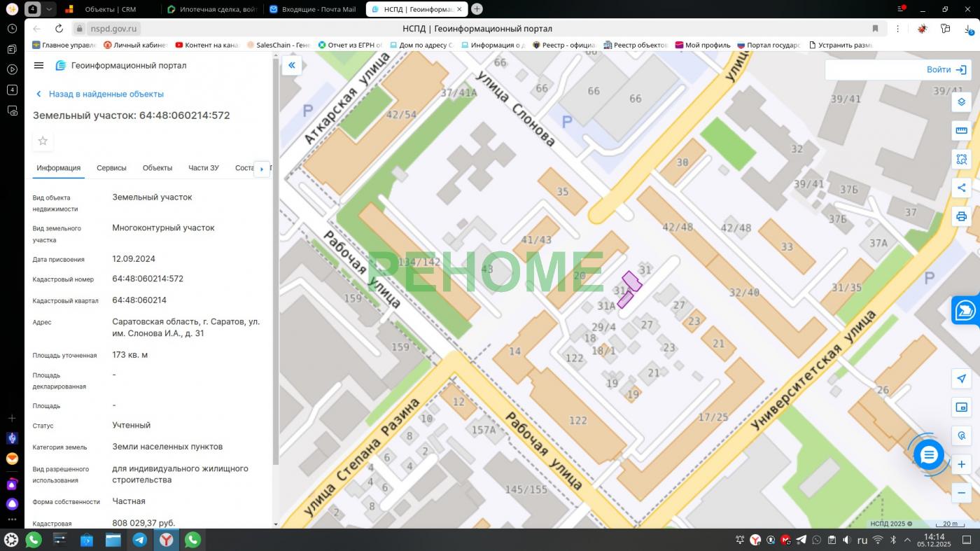Click the cadastral number value 64:48:060214:572
The image size is (980, 551).
(x=148, y=279)
